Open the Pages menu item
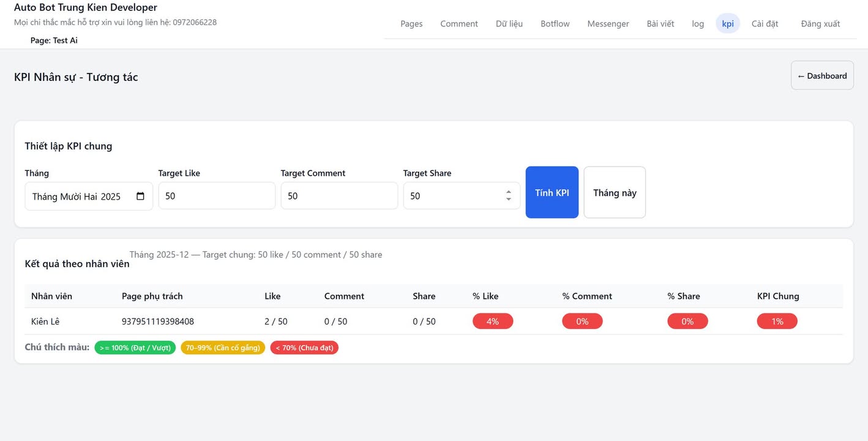This screenshot has width=868, height=441. pyautogui.click(x=411, y=24)
